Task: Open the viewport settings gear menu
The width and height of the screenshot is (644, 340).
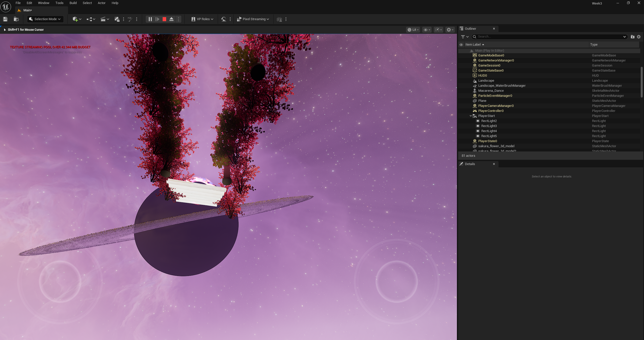Action: click(x=450, y=29)
